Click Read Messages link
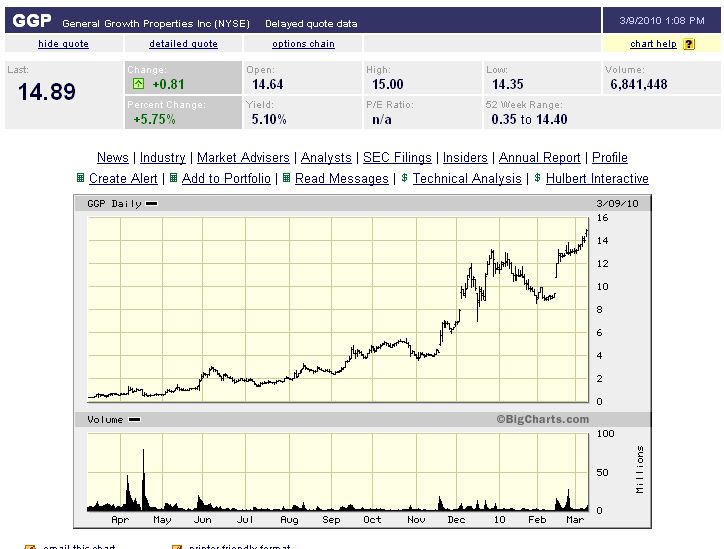Image resolution: width=724 pixels, height=549 pixels. (x=342, y=178)
